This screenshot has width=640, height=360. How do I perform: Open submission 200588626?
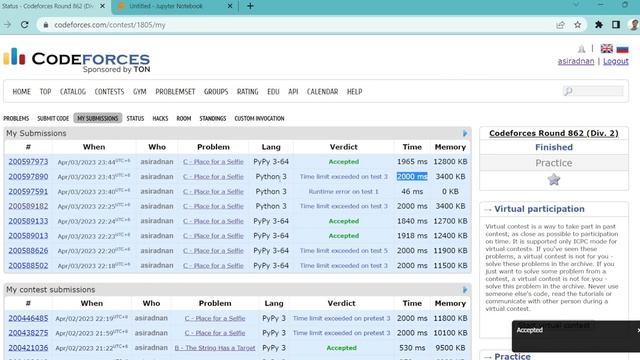[28, 251]
